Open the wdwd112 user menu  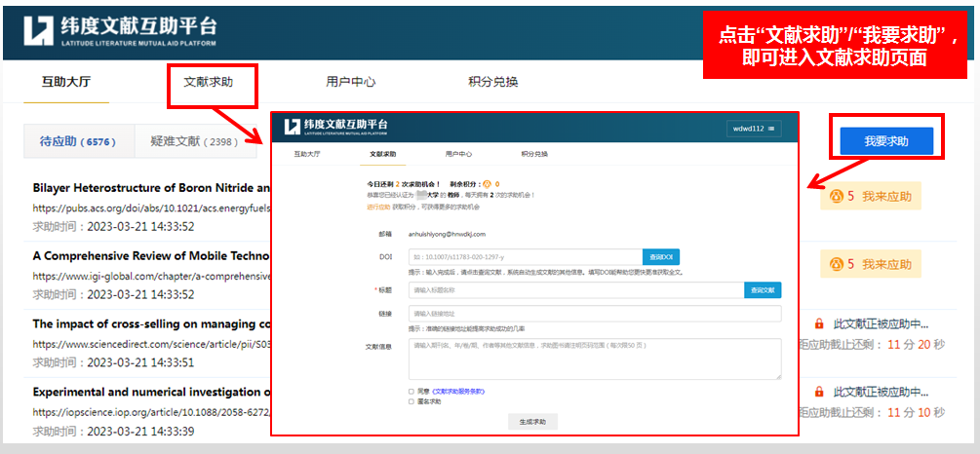(754, 128)
